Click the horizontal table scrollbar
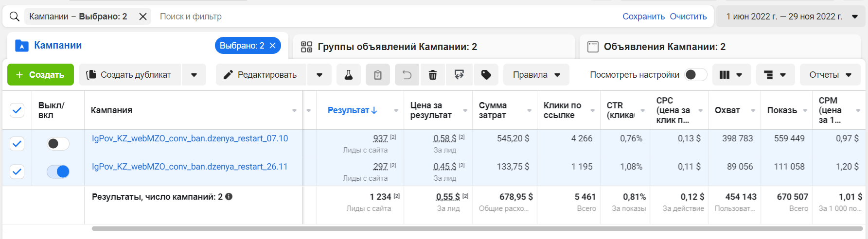The image size is (868, 239). pos(477,228)
